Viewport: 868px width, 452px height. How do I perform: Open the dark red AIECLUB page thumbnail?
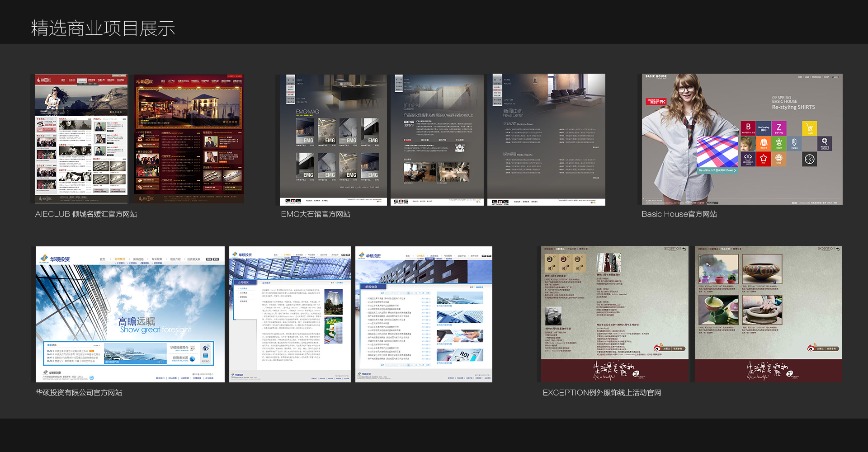[189, 138]
